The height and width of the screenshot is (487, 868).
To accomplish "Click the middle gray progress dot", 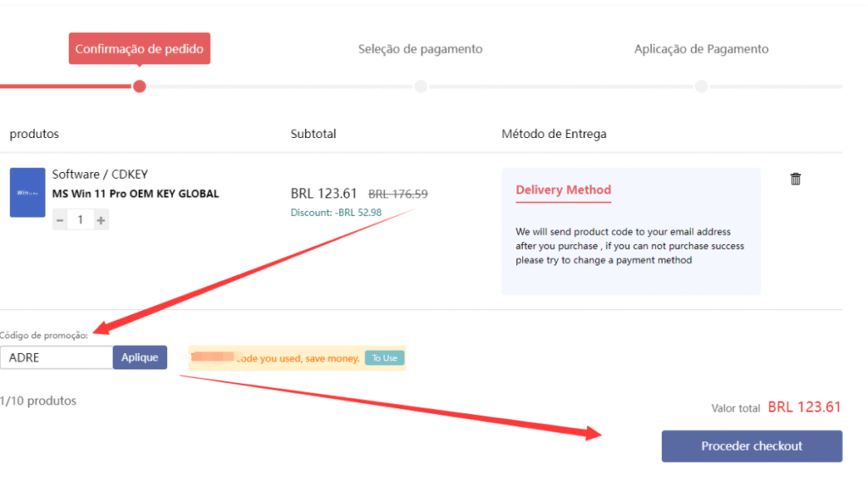I will click(x=420, y=86).
